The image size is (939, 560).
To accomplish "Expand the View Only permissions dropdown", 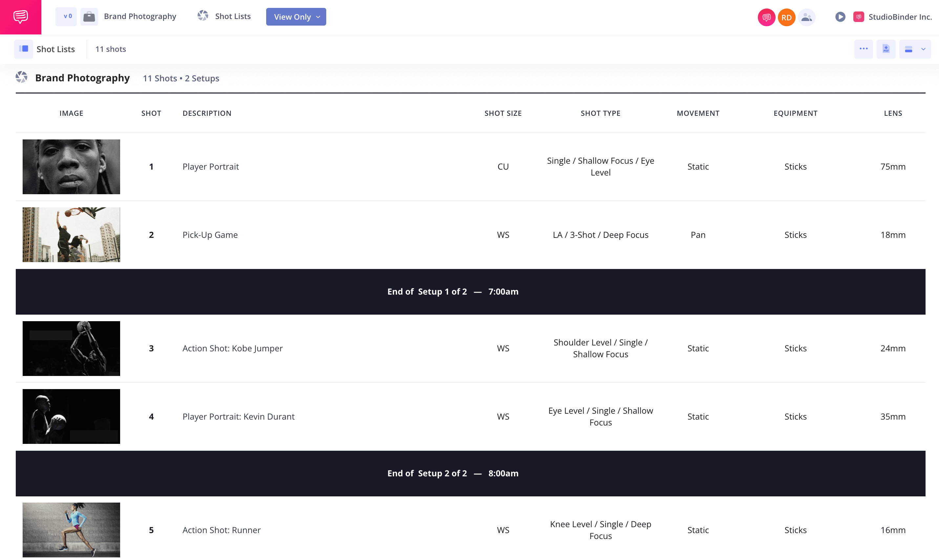I will tap(296, 17).
